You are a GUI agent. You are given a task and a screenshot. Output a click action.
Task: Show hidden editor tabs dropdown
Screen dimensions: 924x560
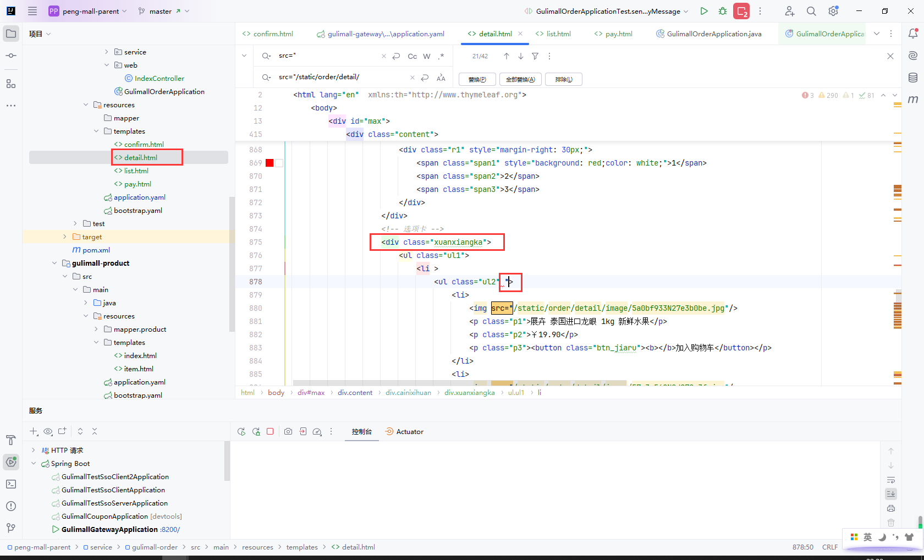[x=877, y=34]
